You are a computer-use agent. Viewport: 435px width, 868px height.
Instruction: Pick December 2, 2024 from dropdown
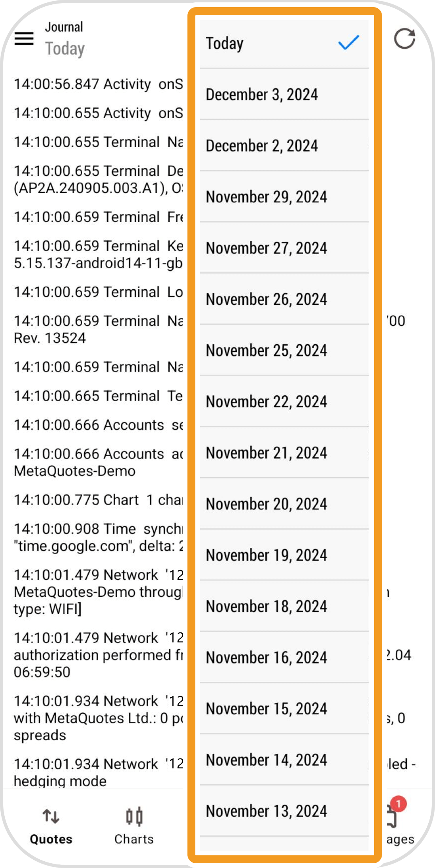(x=262, y=146)
